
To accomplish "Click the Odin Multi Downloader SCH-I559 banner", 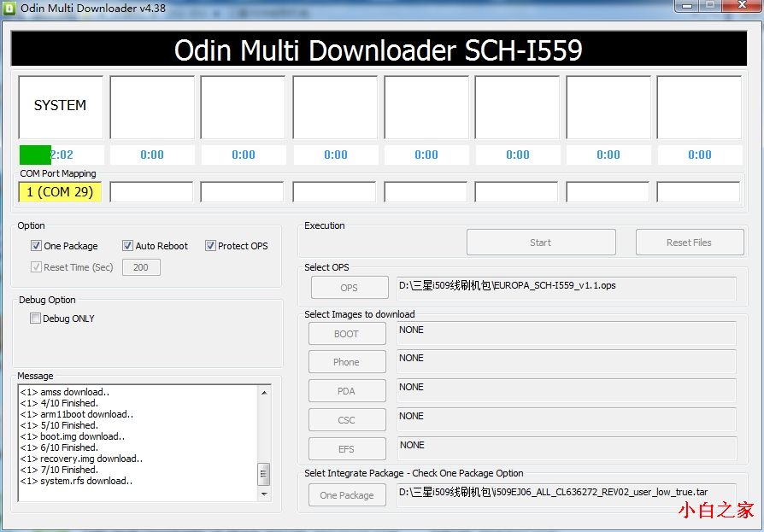I will pyautogui.click(x=379, y=50).
